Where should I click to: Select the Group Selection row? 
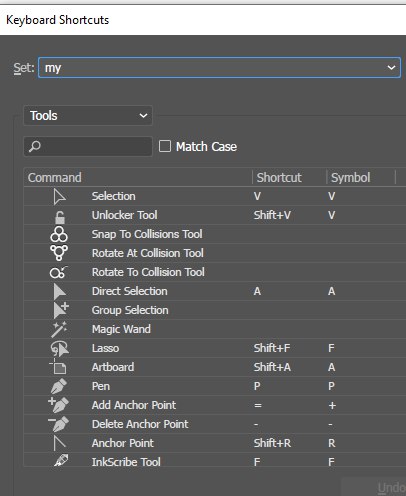pos(215,310)
